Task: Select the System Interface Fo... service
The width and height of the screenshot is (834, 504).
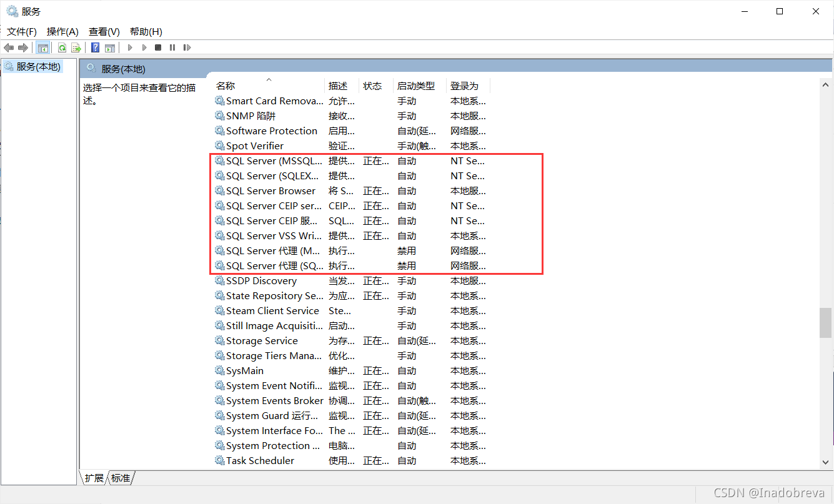Action: click(350, 430)
